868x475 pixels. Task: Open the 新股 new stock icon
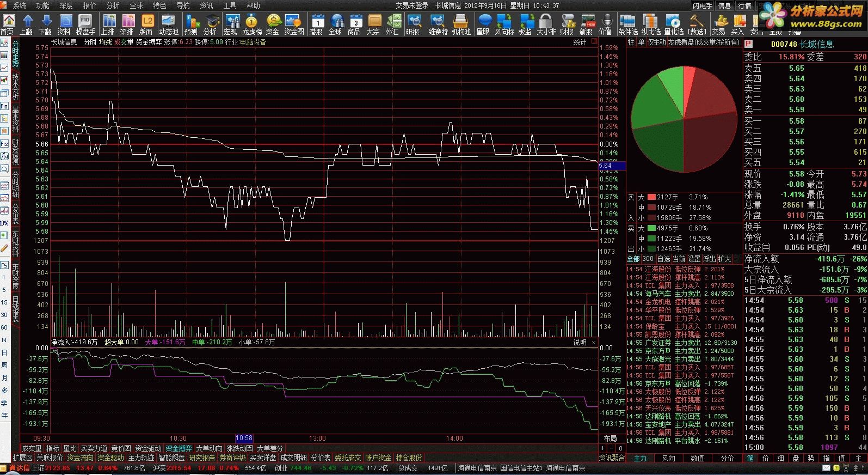(586, 25)
